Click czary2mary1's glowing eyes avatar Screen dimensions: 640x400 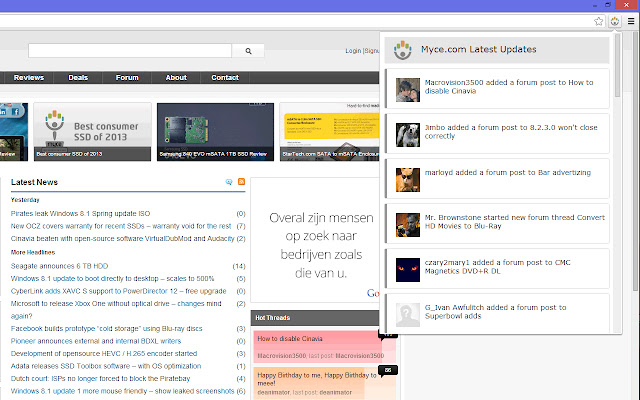[408, 270]
